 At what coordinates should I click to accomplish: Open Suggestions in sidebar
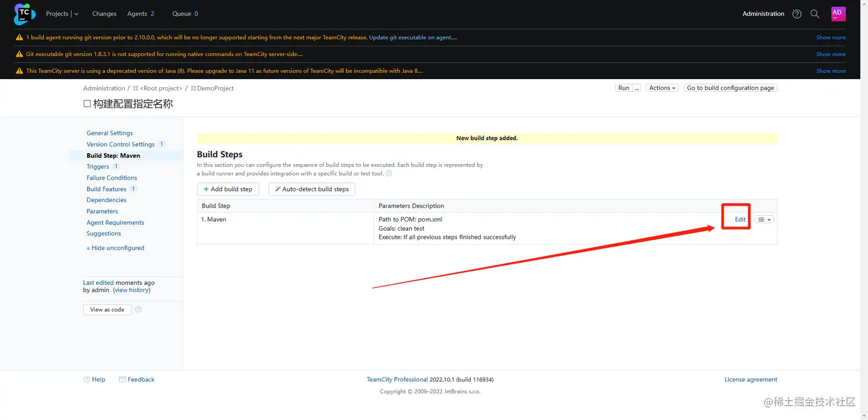point(104,234)
